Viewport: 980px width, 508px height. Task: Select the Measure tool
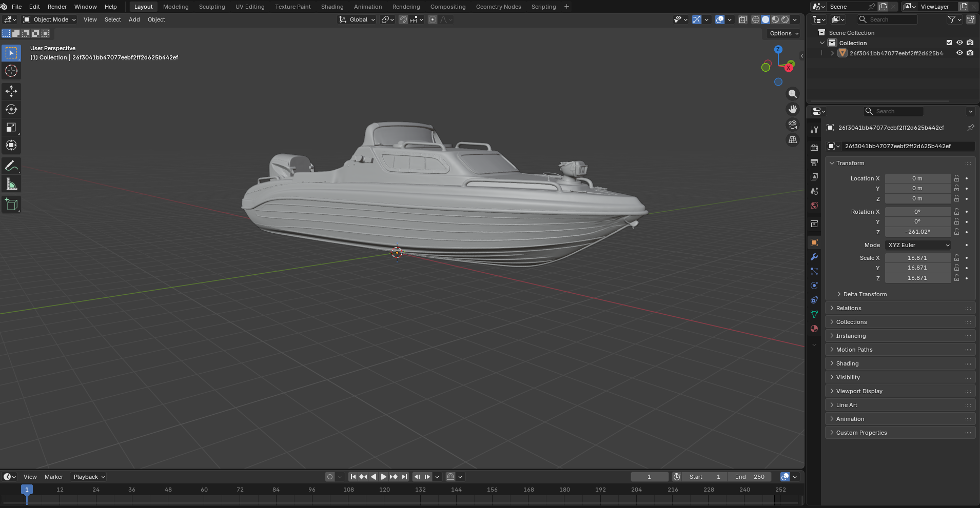pyautogui.click(x=11, y=184)
